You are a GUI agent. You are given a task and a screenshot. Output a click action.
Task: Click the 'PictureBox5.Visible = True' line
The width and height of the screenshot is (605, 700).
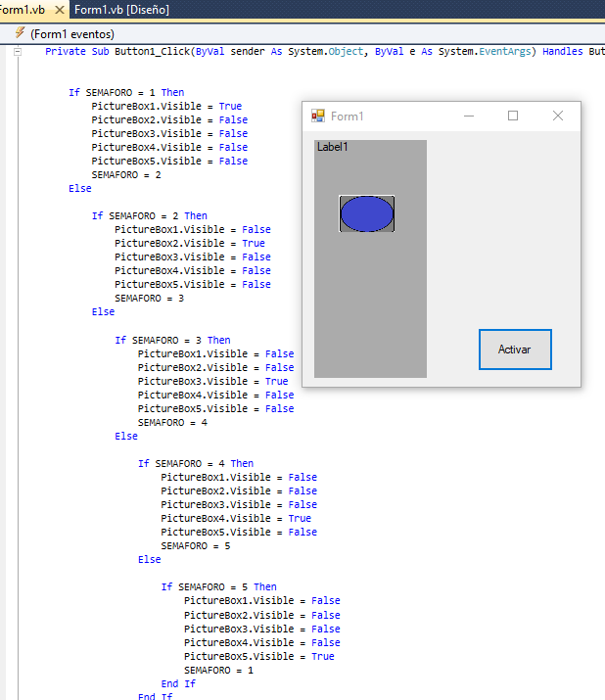(259, 657)
